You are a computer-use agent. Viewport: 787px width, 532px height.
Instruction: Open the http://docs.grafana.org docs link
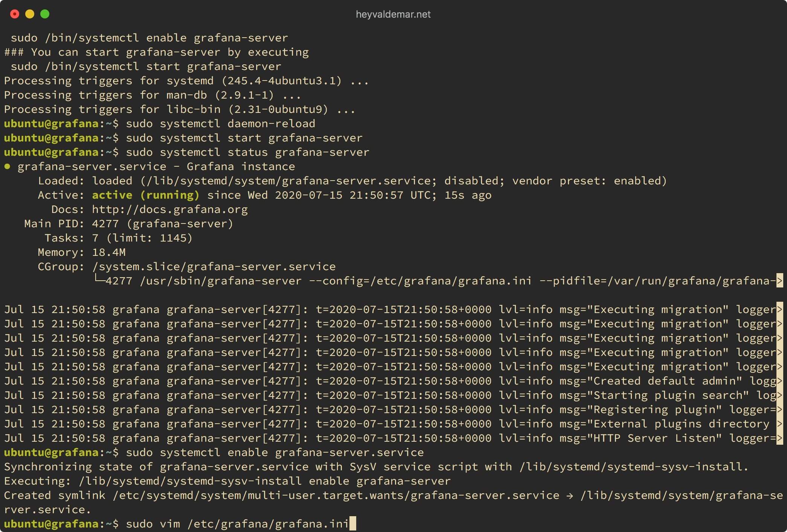(x=170, y=209)
